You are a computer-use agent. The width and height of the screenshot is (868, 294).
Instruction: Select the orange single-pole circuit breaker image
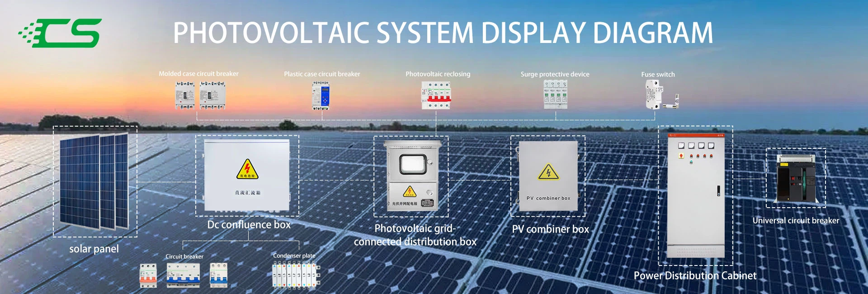coord(148,275)
